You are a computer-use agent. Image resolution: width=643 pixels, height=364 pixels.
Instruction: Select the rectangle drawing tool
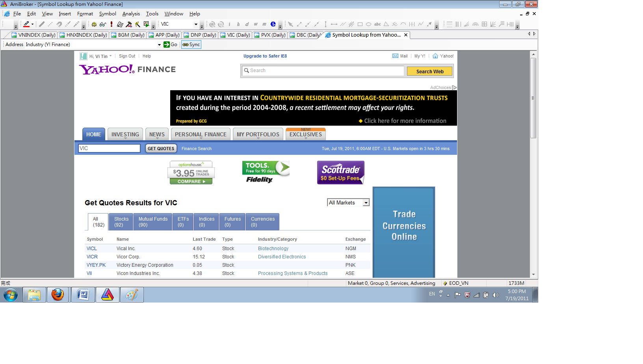360,24
